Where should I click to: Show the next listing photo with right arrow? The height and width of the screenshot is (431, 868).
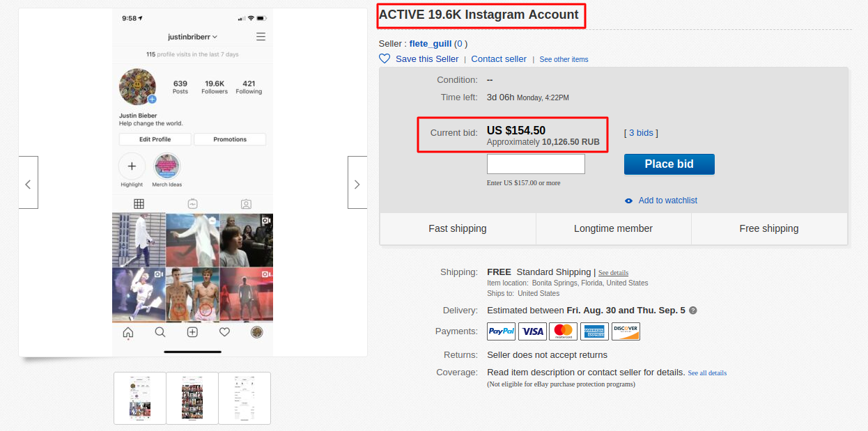click(357, 182)
